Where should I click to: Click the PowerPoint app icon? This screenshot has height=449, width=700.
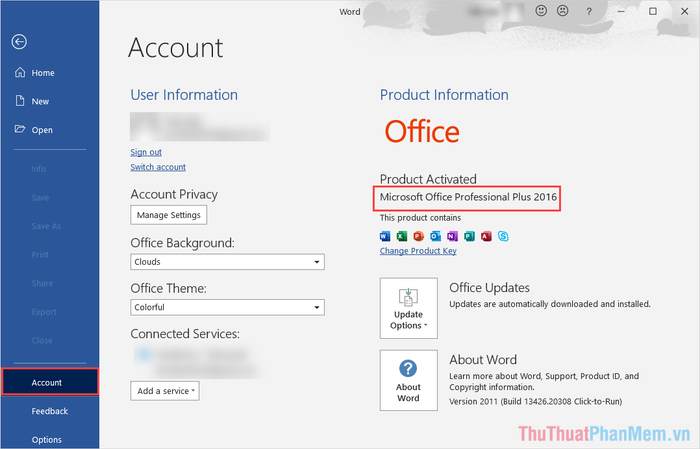(419, 236)
